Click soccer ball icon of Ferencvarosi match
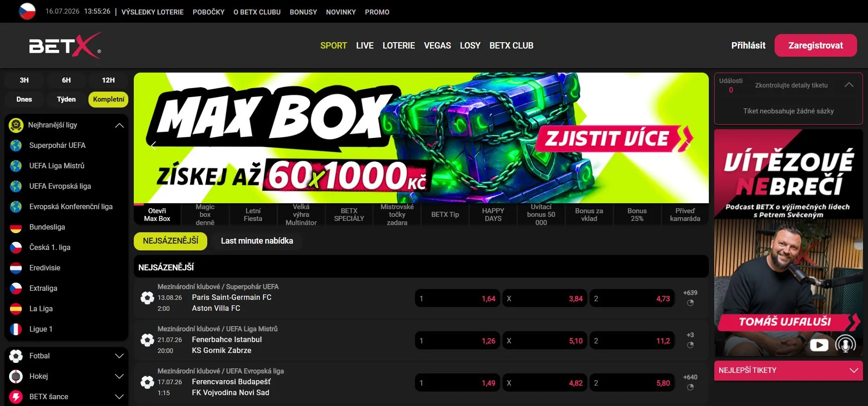The height and width of the screenshot is (406, 868). pyautogui.click(x=147, y=382)
